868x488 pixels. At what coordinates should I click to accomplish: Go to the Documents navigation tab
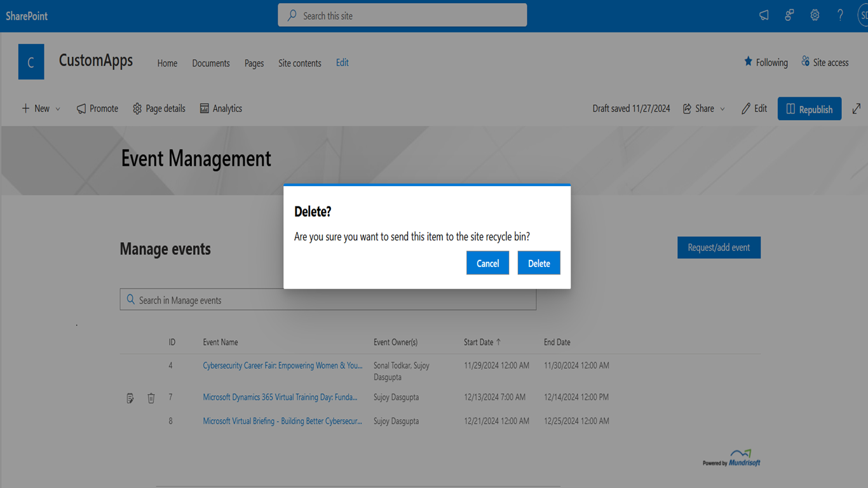211,63
